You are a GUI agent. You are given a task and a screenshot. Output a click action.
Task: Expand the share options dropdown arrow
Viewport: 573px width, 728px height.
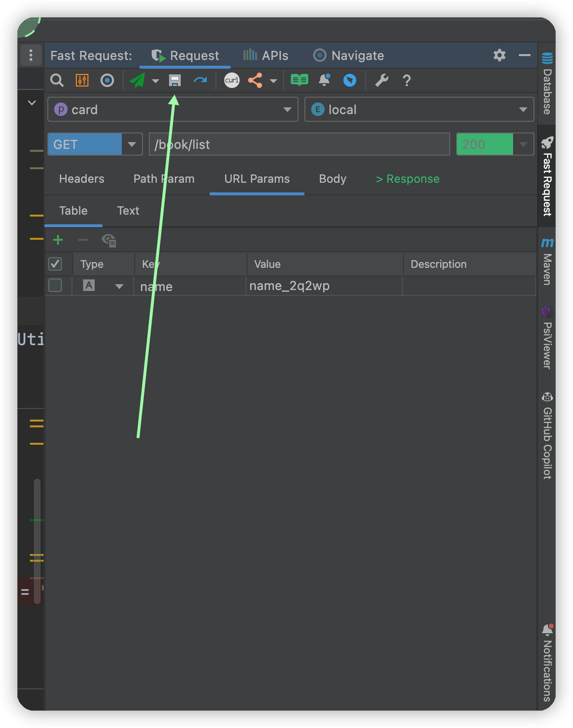click(273, 81)
